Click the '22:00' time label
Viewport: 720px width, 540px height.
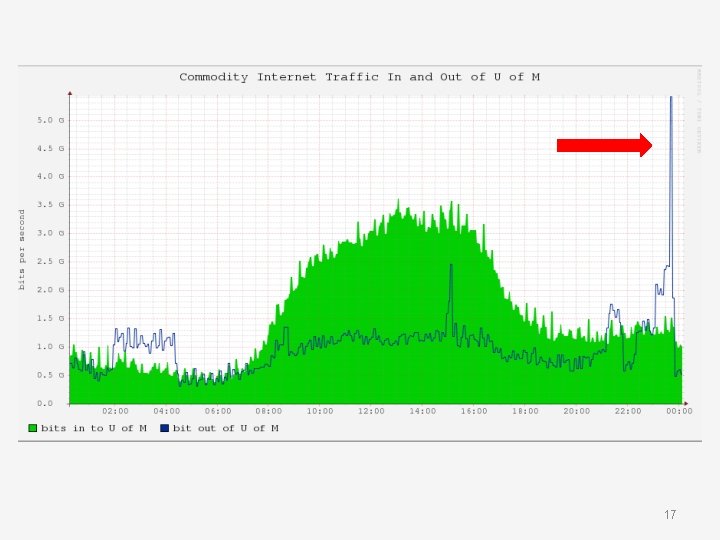point(628,411)
